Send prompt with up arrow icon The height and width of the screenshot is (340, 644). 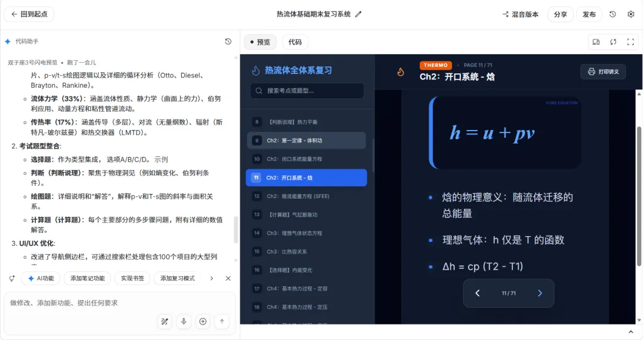(x=222, y=322)
